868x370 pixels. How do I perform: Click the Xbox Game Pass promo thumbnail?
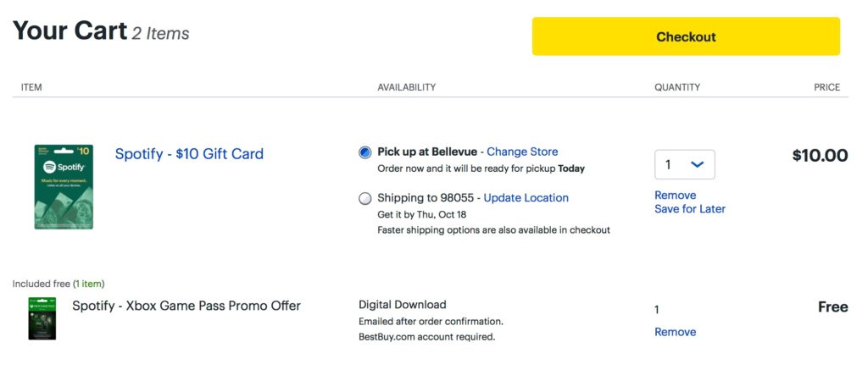(42, 318)
